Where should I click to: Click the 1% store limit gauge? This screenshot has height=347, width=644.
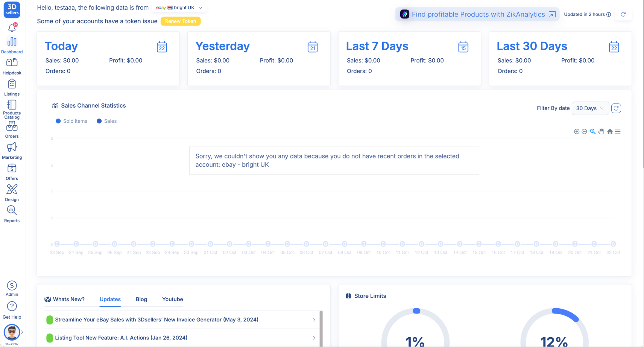(415, 328)
